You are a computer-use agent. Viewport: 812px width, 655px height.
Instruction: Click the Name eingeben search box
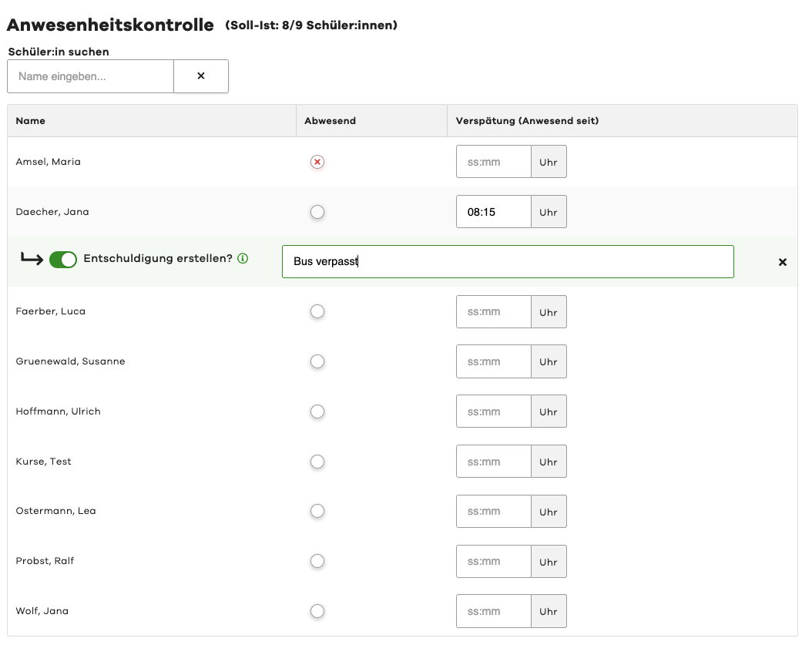pyautogui.click(x=90, y=76)
